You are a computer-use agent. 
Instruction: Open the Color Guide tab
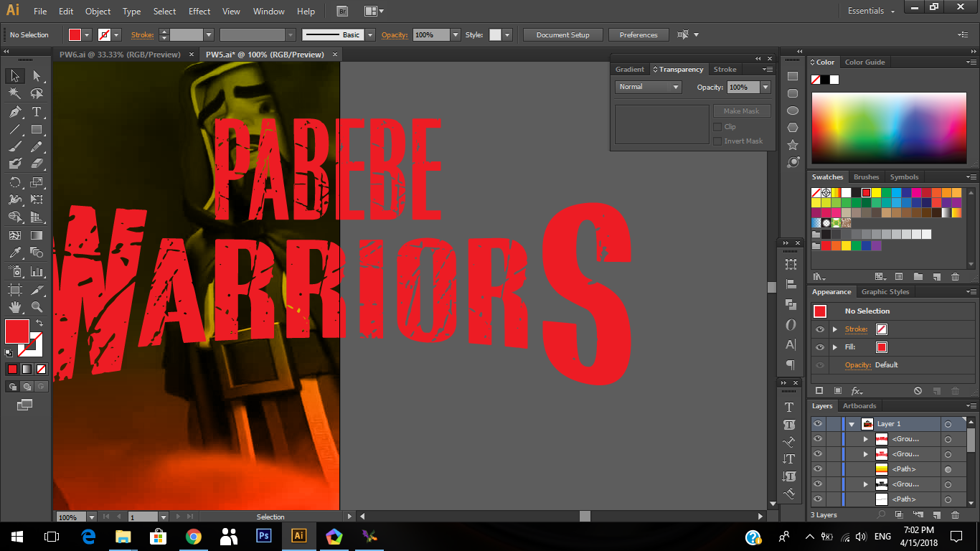(x=864, y=62)
